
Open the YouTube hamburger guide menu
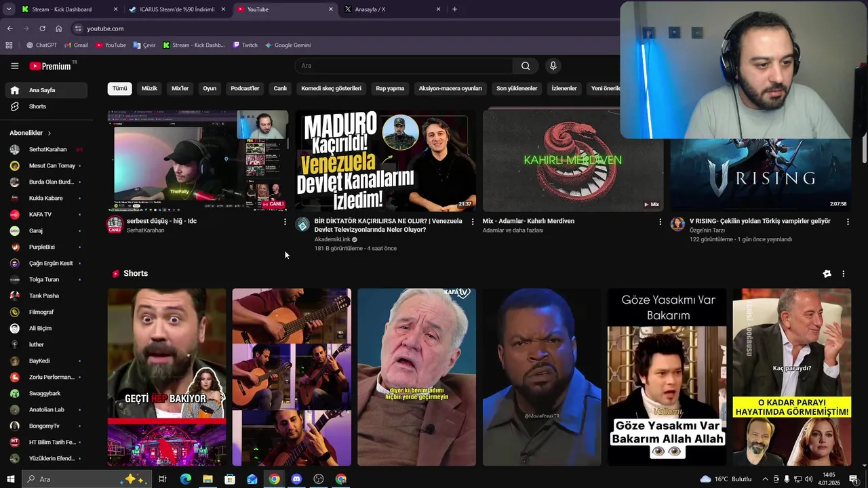[14, 66]
